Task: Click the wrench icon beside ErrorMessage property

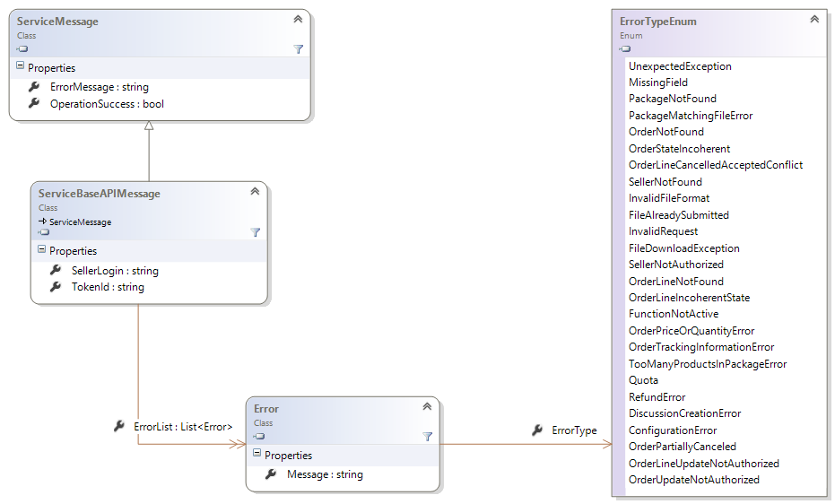Action: pyautogui.click(x=34, y=87)
